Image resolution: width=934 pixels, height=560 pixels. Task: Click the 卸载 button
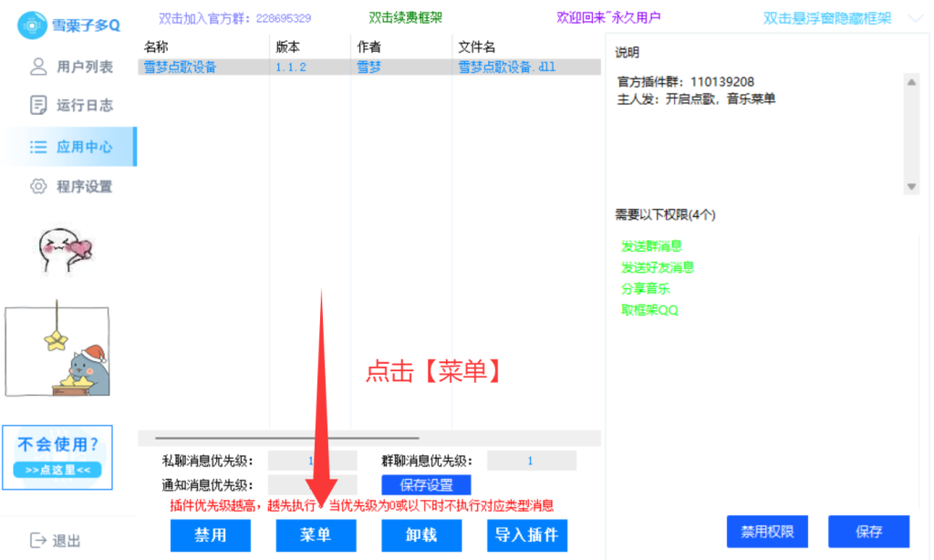coord(421,535)
